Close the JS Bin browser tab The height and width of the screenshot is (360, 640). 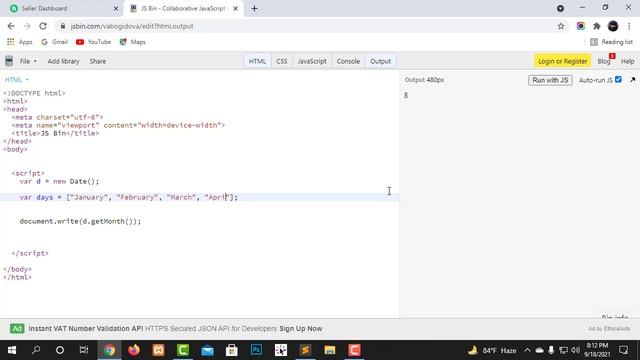pos(236,9)
